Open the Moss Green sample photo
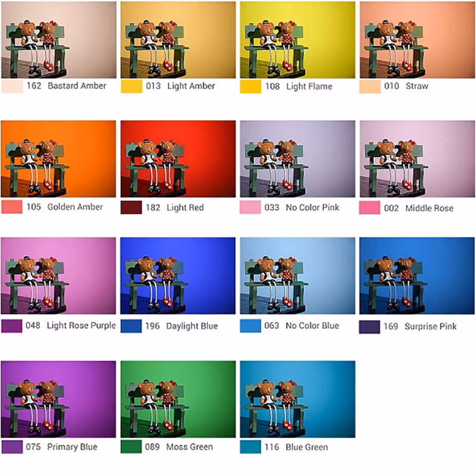476x476 pixels. click(x=178, y=399)
